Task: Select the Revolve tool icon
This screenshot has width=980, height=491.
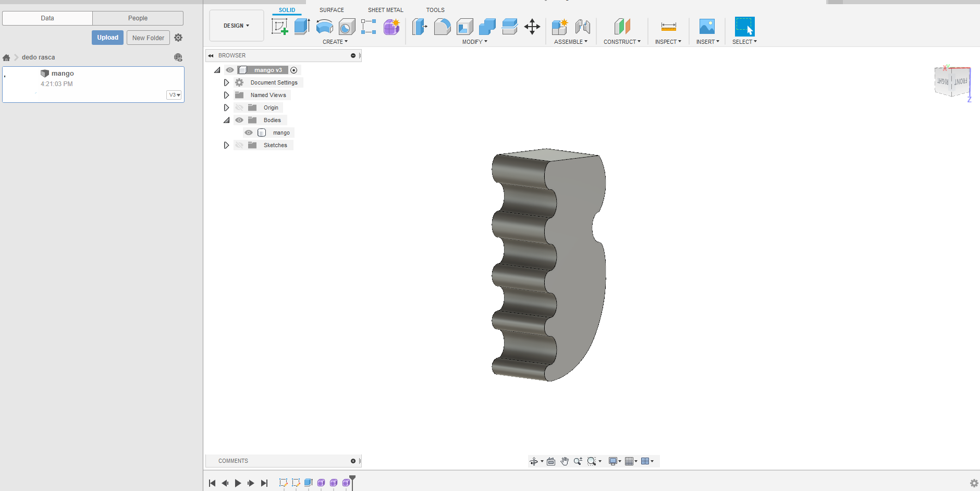Action: [324, 26]
